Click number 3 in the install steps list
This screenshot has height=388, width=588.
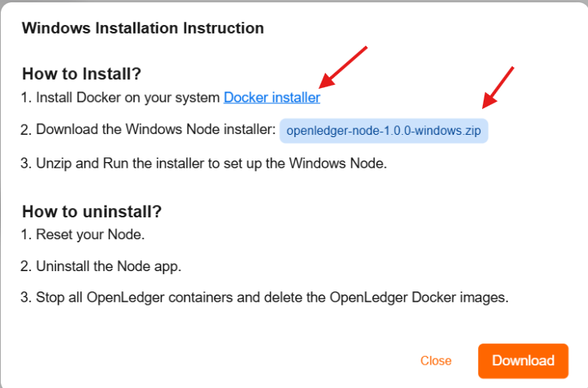pyautogui.click(x=26, y=164)
